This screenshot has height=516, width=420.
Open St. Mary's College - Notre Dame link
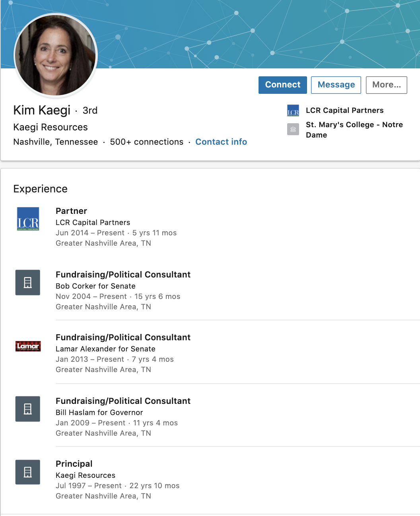point(354,130)
